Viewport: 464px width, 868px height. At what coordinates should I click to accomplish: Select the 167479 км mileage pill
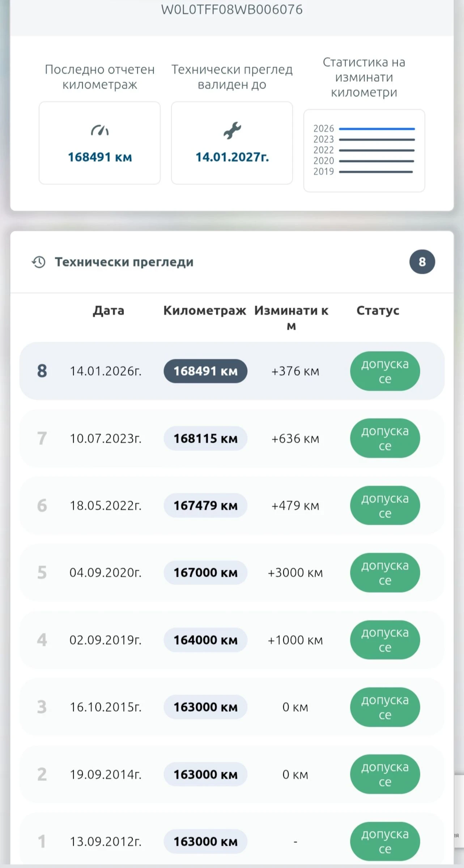click(205, 505)
